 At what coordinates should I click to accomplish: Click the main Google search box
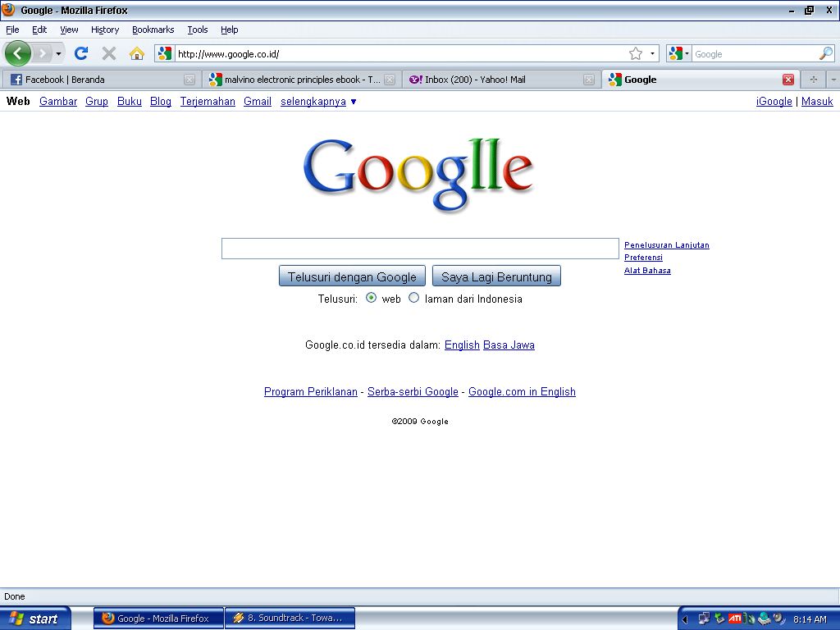pos(420,249)
